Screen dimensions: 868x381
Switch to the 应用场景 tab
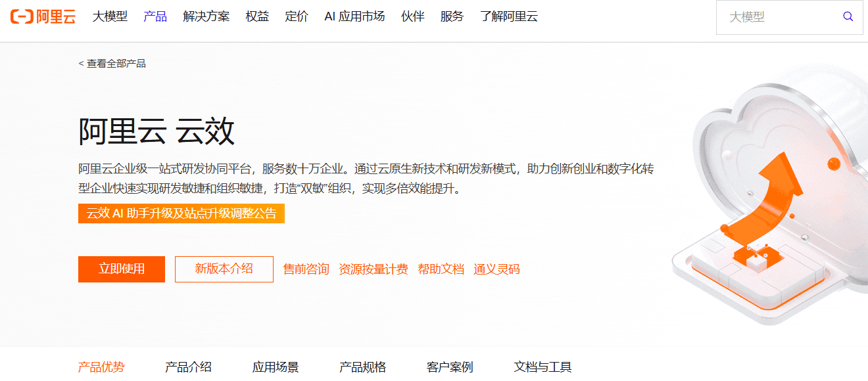tap(276, 367)
